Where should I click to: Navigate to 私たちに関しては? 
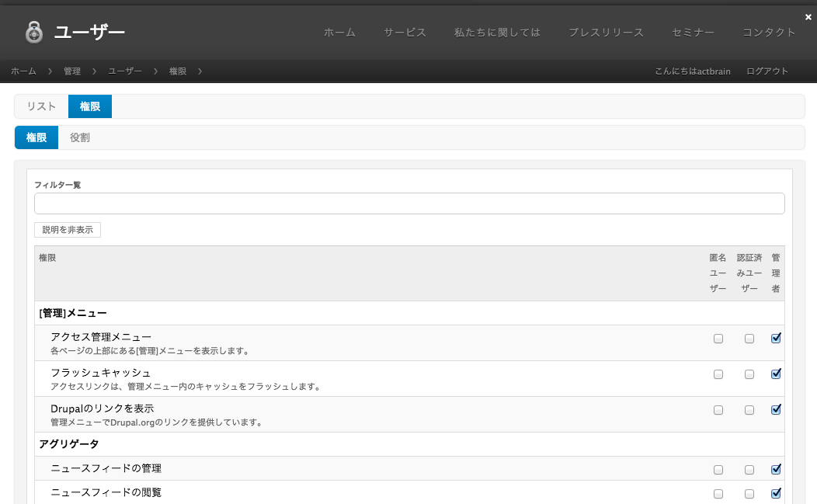pos(497,32)
